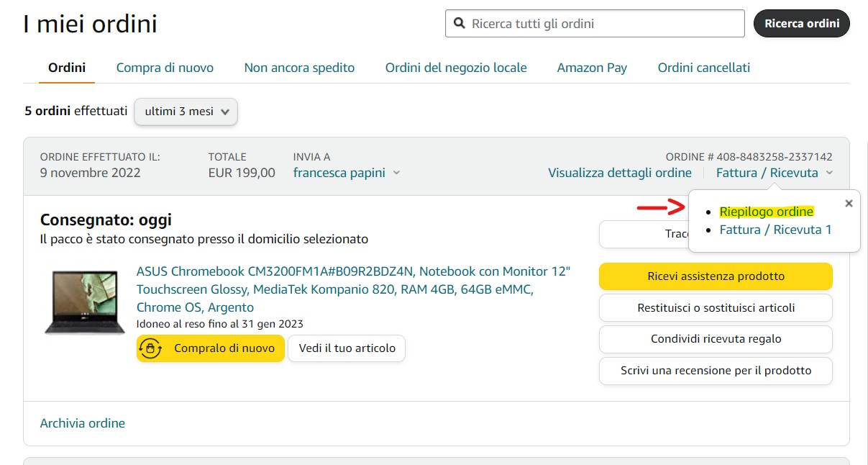Click the 'I miei ordini' page heading
The height and width of the screenshot is (465, 868).
(x=91, y=24)
